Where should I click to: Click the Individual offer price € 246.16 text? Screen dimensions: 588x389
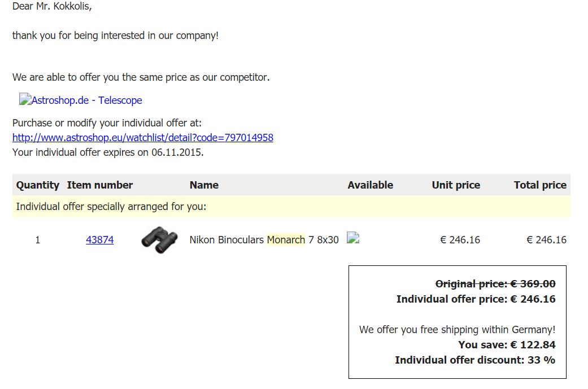click(x=476, y=299)
